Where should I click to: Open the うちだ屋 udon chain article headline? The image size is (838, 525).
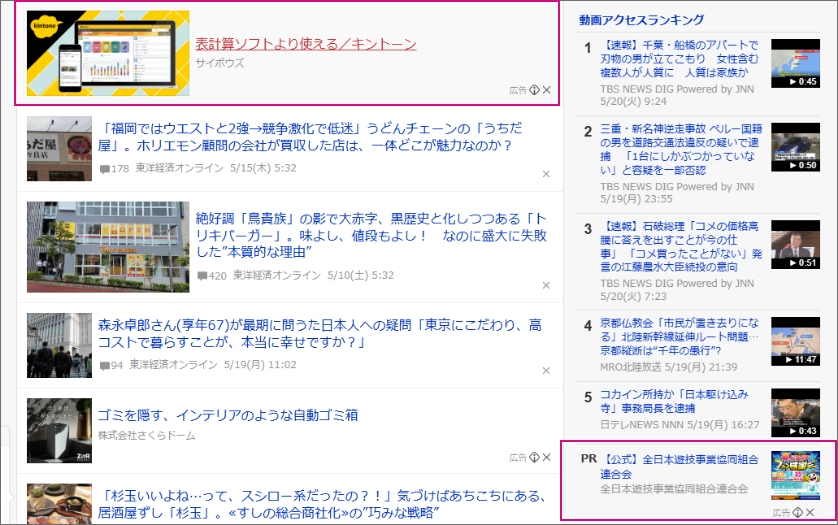coord(310,136)
